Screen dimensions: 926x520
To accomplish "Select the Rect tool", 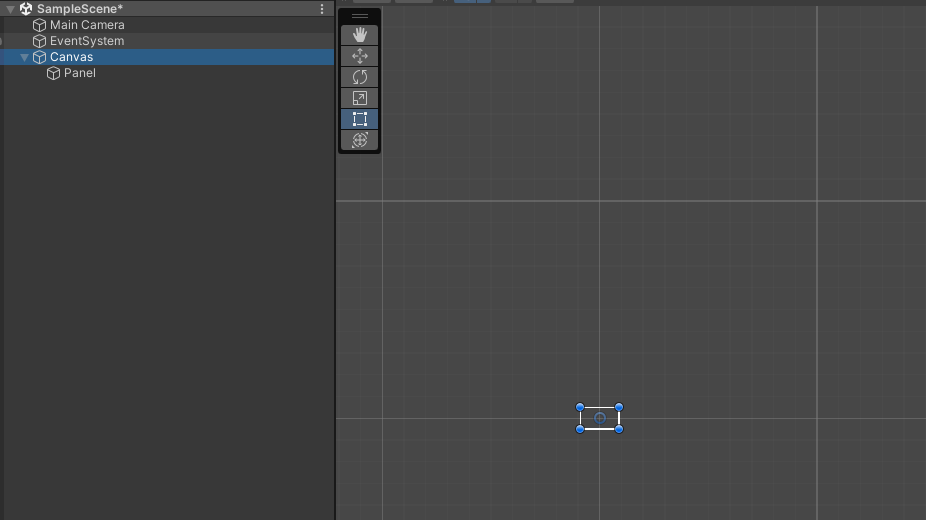I will click(x=360, y=119).
